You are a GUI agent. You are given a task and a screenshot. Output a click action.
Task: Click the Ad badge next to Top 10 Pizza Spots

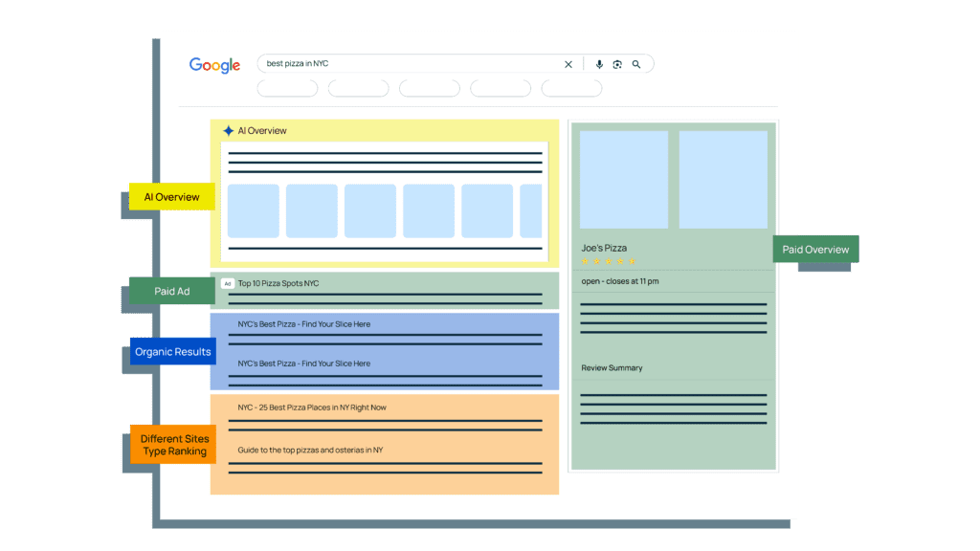[x=228, y=283]
